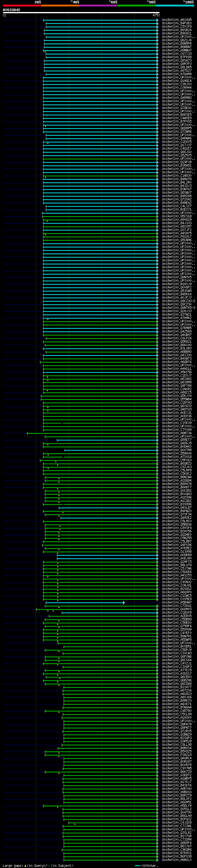Click the red segment of the identity legend

click(x=22, y=6)
